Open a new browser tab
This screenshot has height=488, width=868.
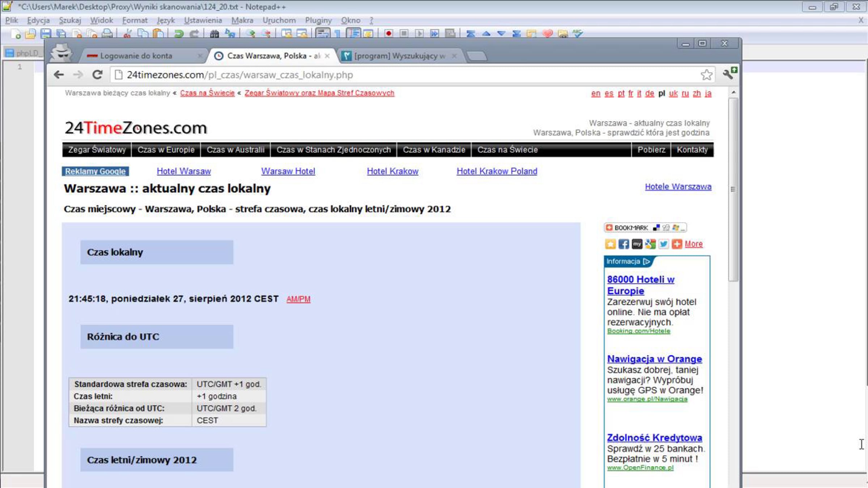[477, 56]
